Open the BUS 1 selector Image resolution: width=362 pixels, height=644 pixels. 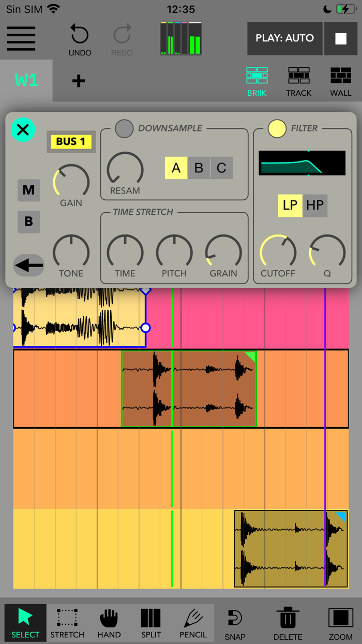[71, 141]
